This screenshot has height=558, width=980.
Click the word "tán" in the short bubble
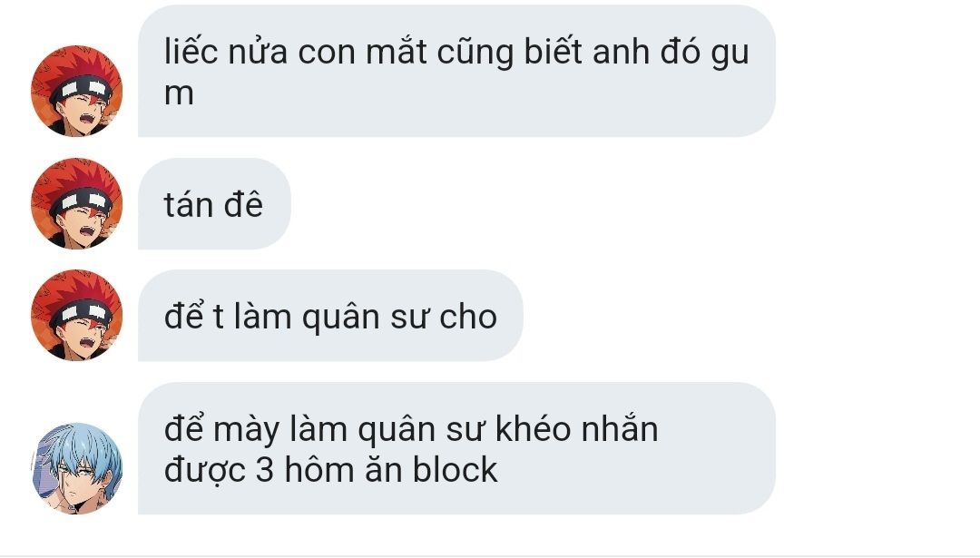click(188, 205)
